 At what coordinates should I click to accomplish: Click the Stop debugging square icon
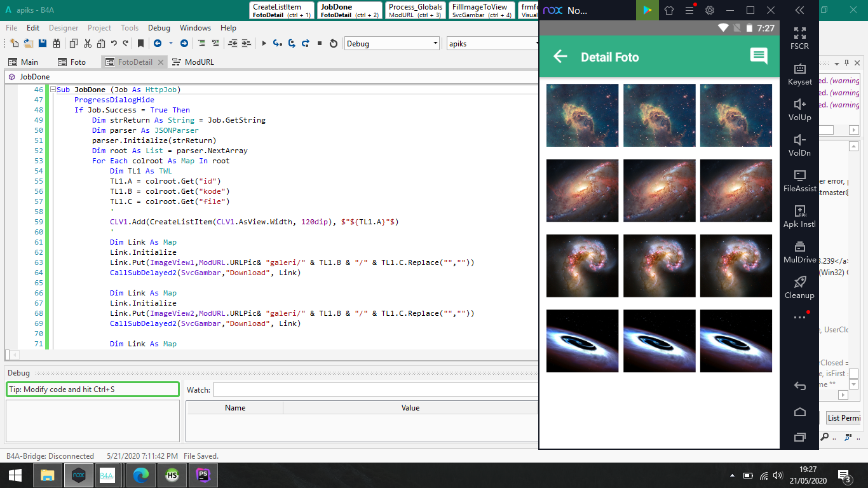(320, 43)
